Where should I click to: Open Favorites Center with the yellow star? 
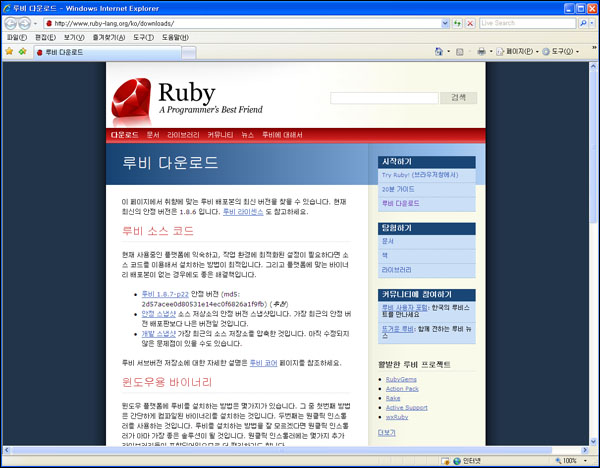pyautogui.click(x=9, y=51)
